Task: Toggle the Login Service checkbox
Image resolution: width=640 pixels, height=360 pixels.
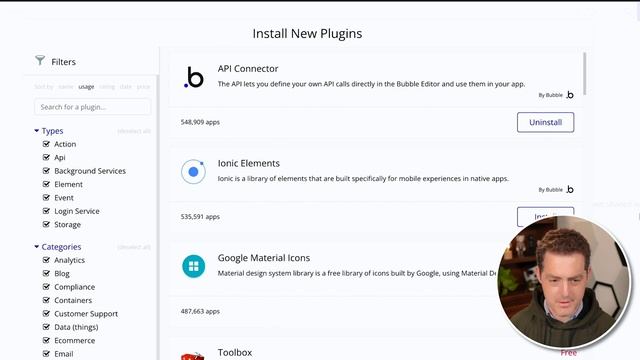Action: (46, 211)
